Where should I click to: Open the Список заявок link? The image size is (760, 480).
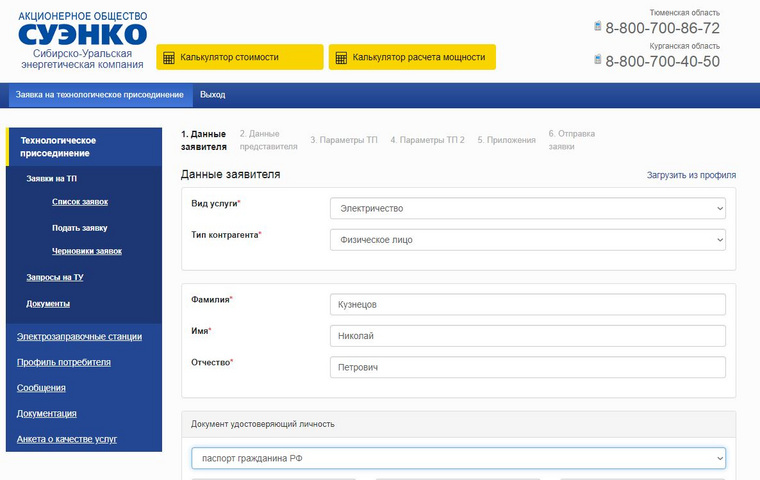[x=80, y=202]
